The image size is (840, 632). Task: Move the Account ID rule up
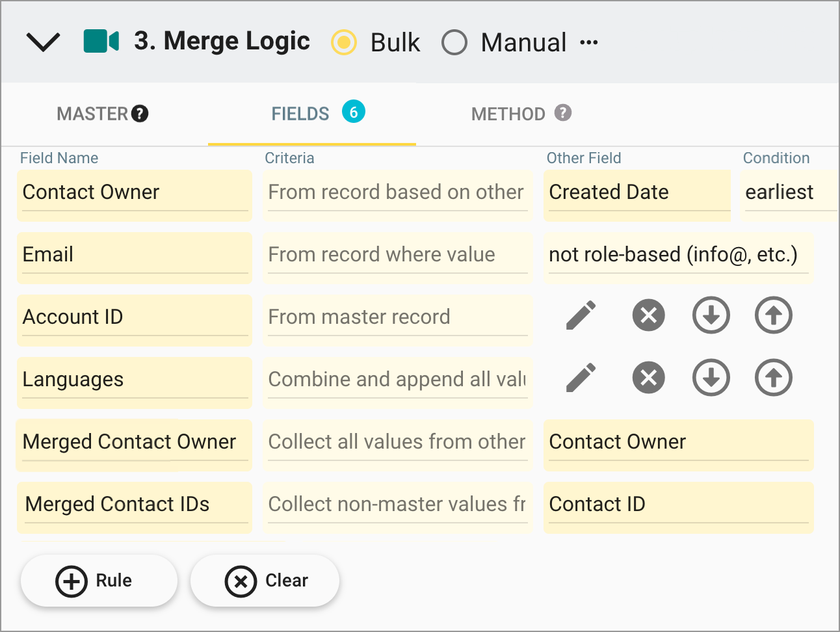[x=773, y=315]
